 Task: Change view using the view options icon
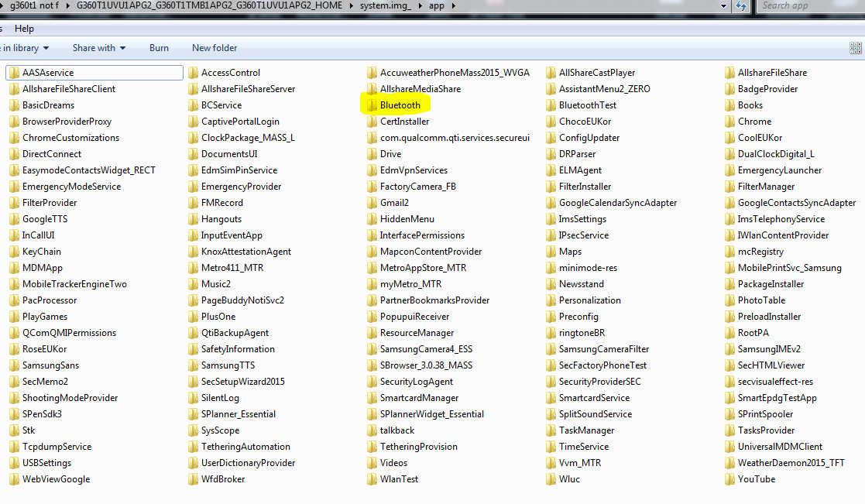click(856, 48)
